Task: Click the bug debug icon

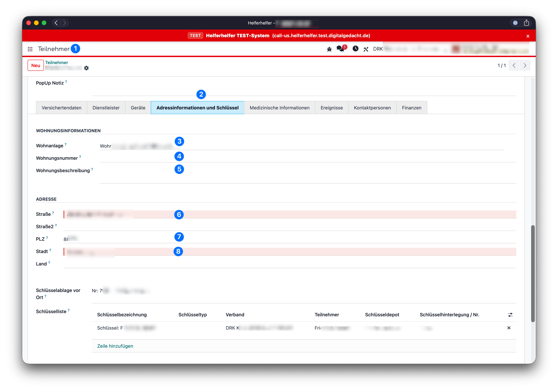Action: point(329,49)
